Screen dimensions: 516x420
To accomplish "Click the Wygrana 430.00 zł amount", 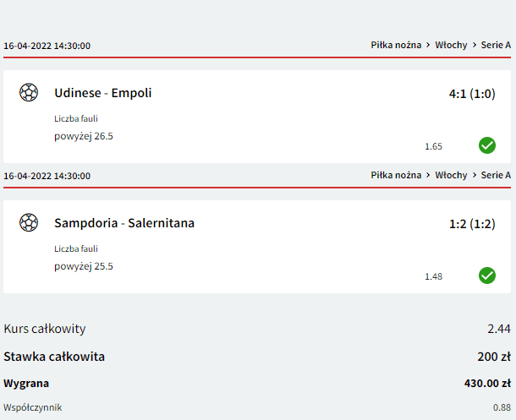I will coord(487,383).
